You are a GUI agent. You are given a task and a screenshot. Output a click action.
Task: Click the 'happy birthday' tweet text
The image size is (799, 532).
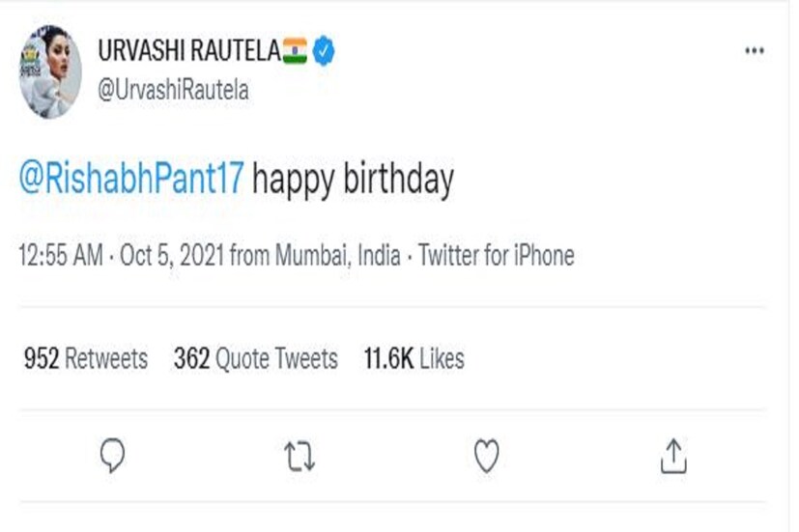tap(353, 180)
